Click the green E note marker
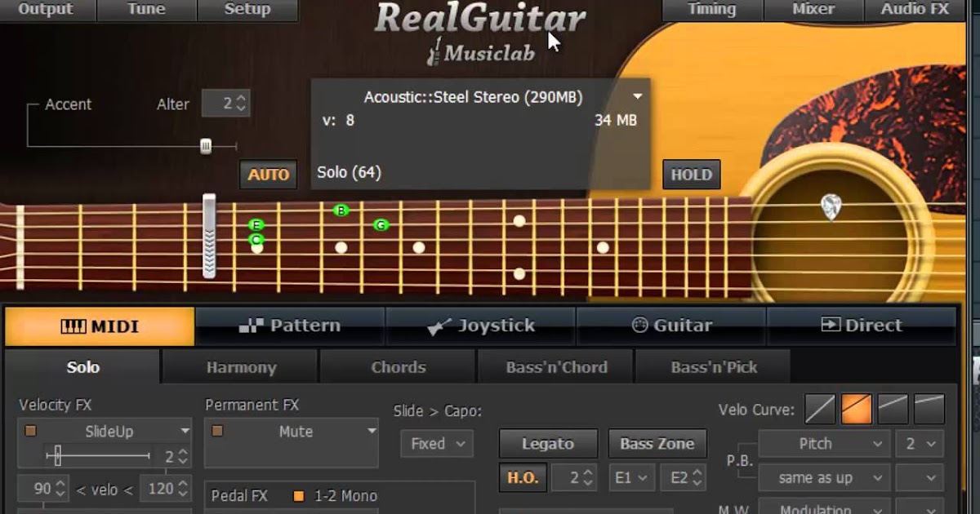 pyautogui.click(x=256, y=224)
